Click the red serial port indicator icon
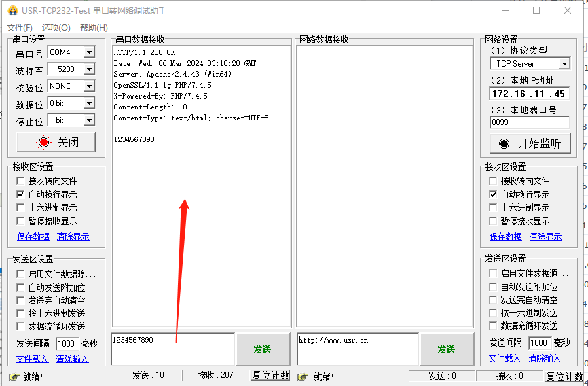The image size is (588, 386). [x=43, y=142]
